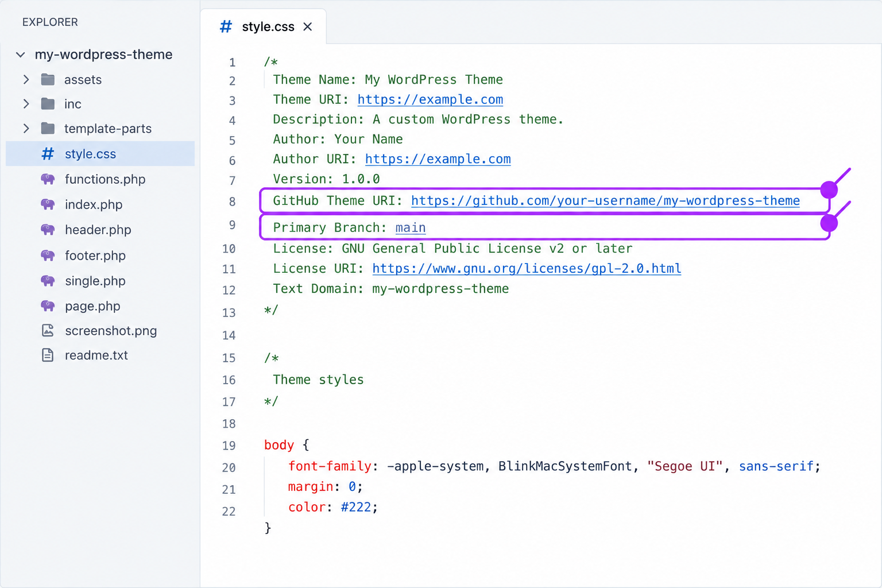Image resolution: width=882 pixels, height=588 pixels.
Task: Click the text file icon for readme.txt
Action: (48, 355)
